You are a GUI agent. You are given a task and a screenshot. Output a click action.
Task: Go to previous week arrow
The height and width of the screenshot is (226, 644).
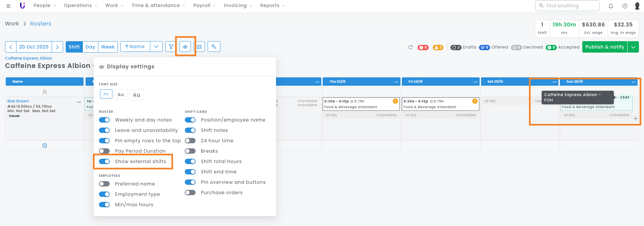point(11,47)
